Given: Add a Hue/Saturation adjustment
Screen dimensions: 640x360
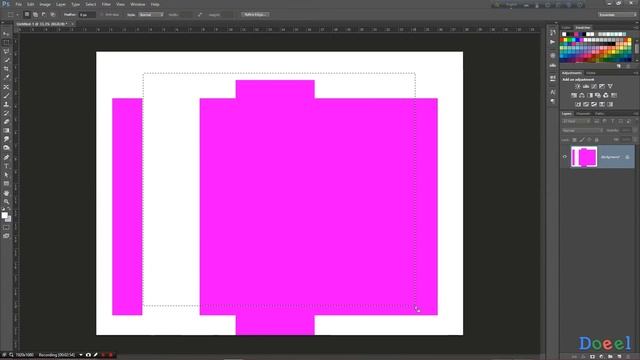Looking at the screenshot, I should tap(574, 96).
